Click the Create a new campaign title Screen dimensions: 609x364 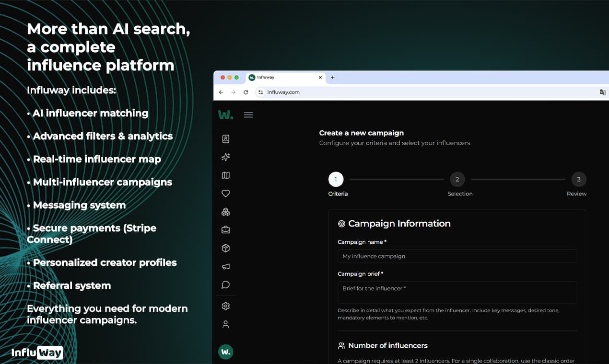[x=362, y=133]
